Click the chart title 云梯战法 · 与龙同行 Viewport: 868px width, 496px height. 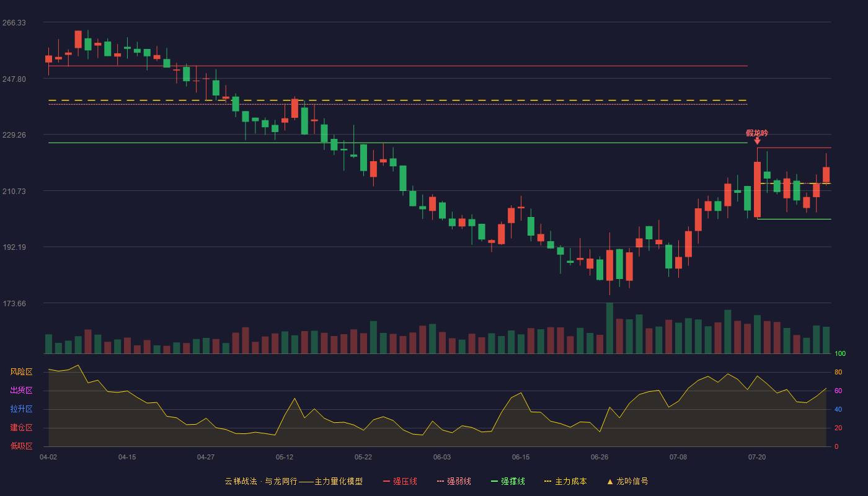click(x=260, y=481)
